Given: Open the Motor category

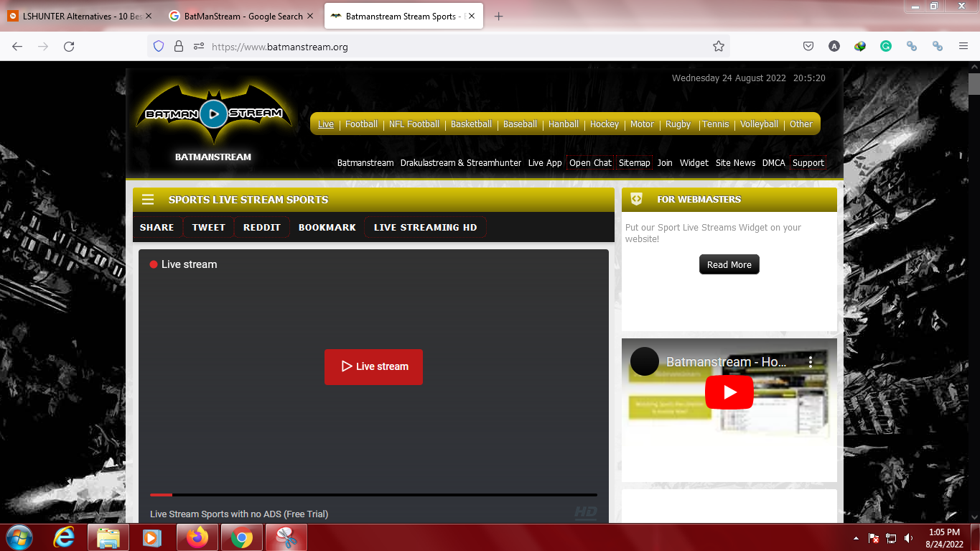Looking at the screenshot, I should (642, 124).
